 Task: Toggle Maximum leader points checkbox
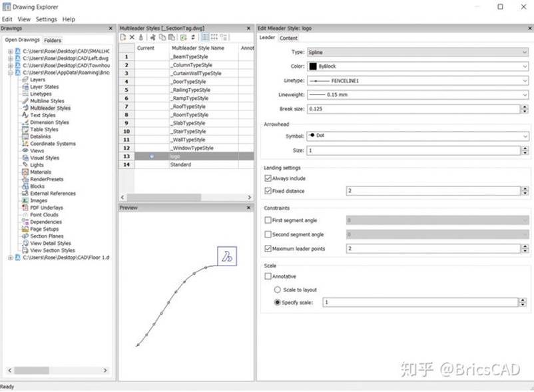click(x=268, y=249)
